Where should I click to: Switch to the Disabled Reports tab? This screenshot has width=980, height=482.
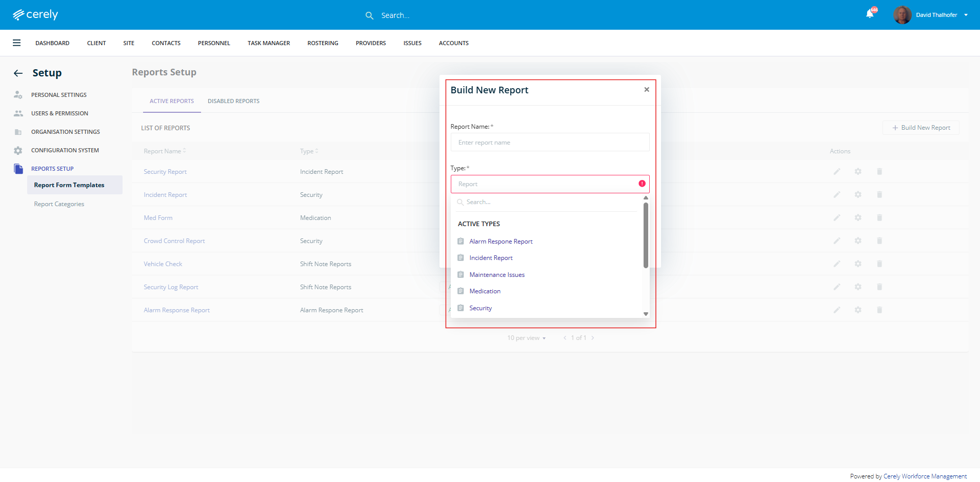point(233,101)
